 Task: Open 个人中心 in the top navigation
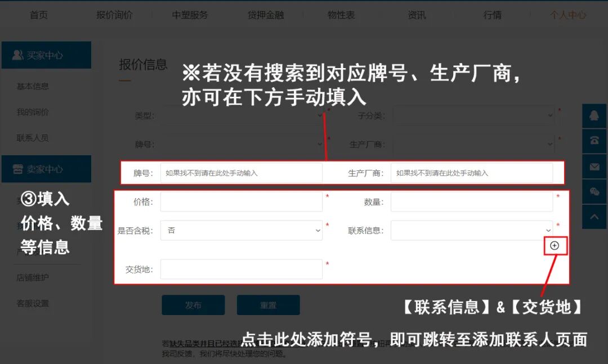tap(569, 15)
